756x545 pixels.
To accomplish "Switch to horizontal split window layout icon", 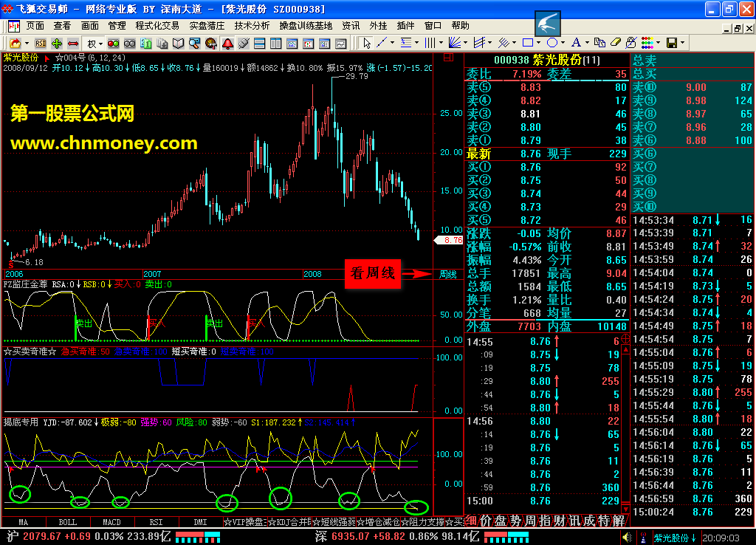I will [x=259, y=44].
